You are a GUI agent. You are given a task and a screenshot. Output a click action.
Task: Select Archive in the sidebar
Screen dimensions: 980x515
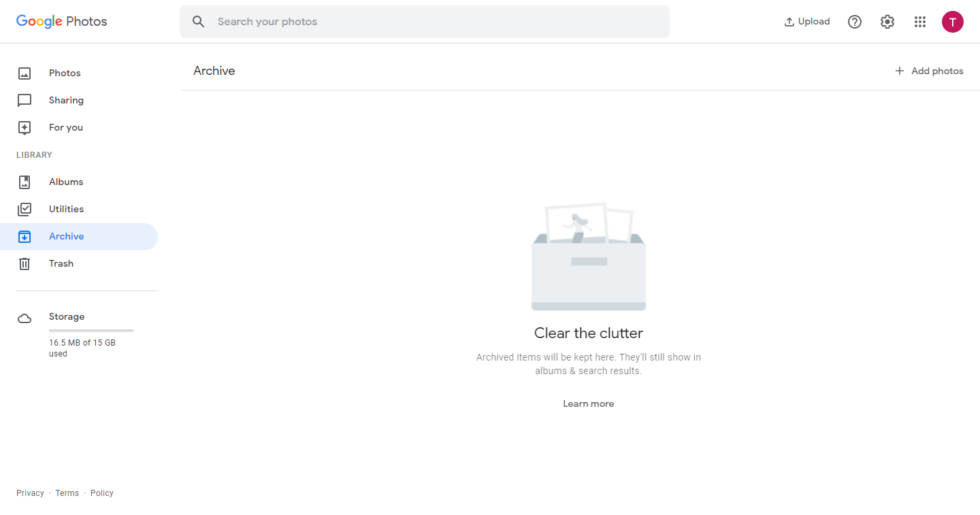pyautogui.click(x=79, y=237)
